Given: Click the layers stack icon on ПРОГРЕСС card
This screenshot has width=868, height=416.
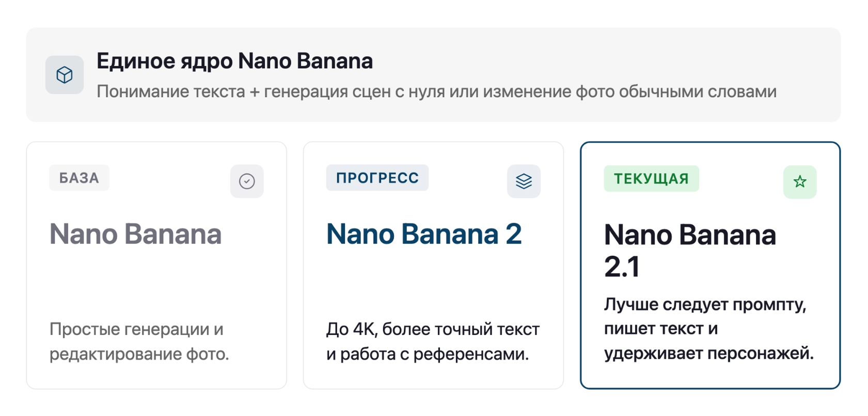Looking at the screenshot, I should [x=524, y=181].
